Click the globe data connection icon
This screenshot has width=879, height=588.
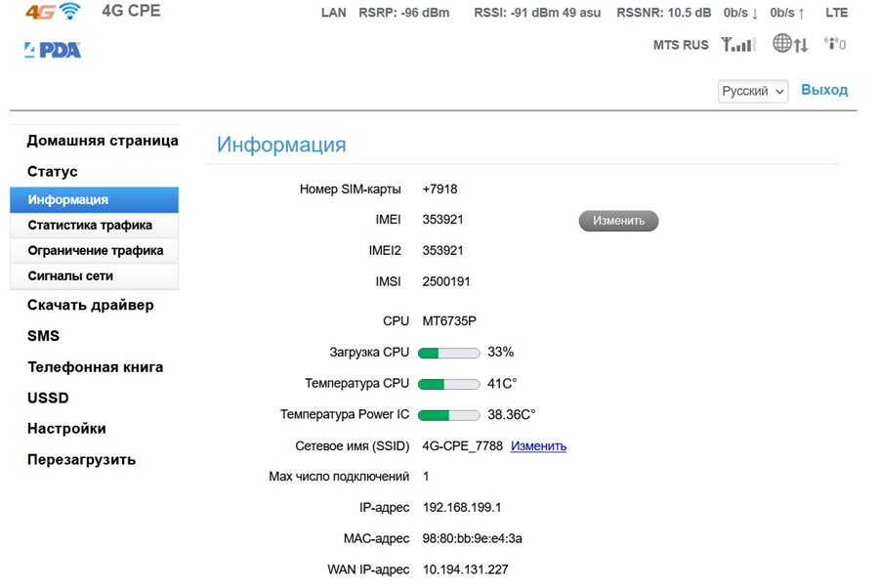coord(790,44)
